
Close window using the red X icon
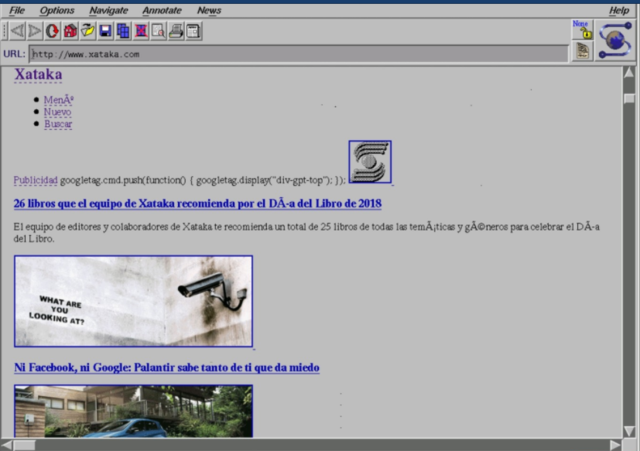(141, 31)
